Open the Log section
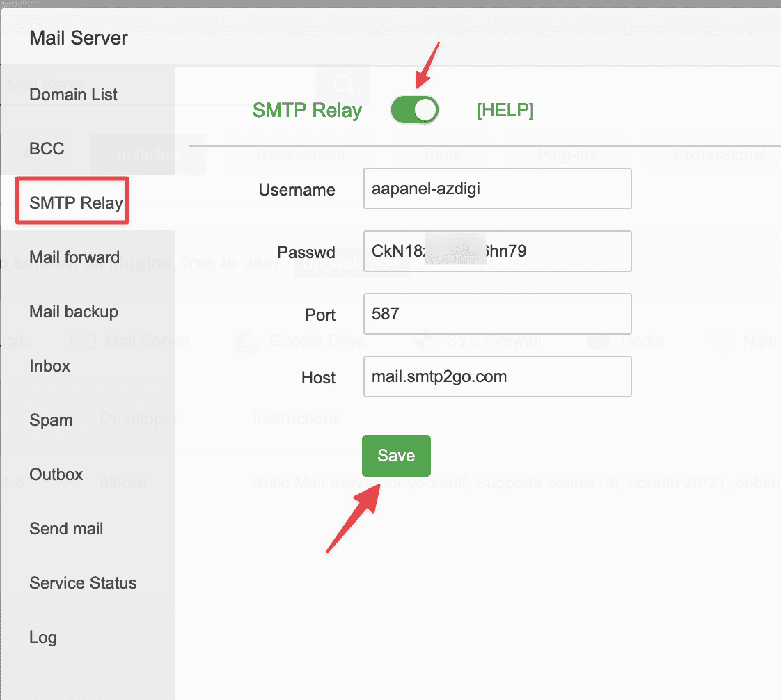This screenshot has height=700, width=781. tap(42, 637)
